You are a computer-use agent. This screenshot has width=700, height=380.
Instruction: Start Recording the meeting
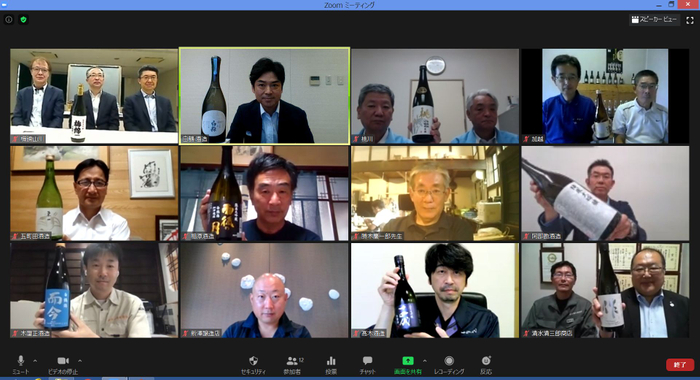pyautogui.click(x=449, y=364)
